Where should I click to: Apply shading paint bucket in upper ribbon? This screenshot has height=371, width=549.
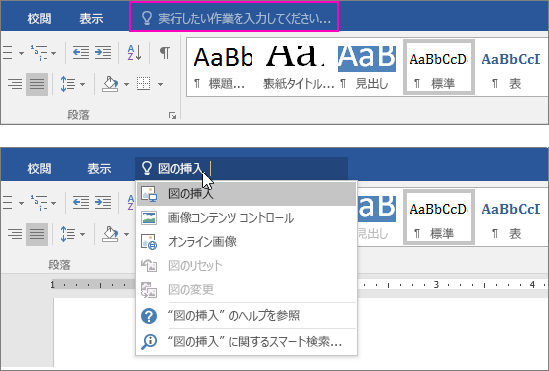tap(110, 84)
